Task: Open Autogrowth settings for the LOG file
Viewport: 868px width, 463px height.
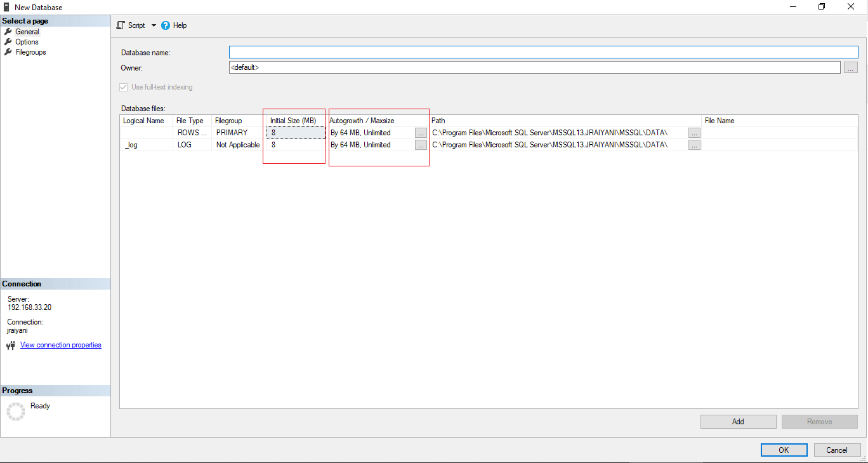Action: coord(419,144)
